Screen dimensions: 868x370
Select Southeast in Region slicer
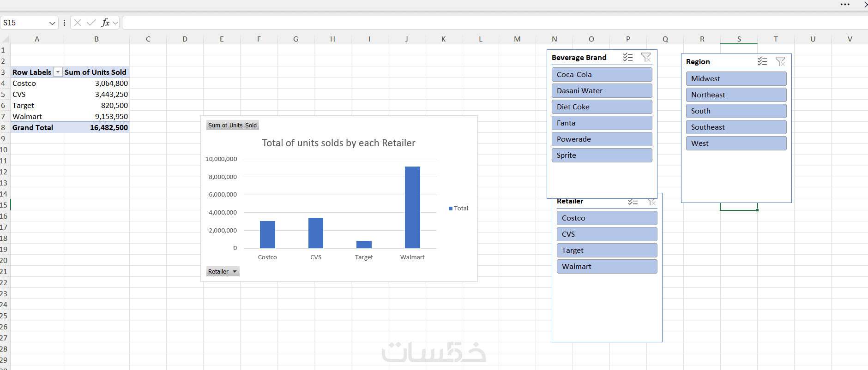coord(736,127)
